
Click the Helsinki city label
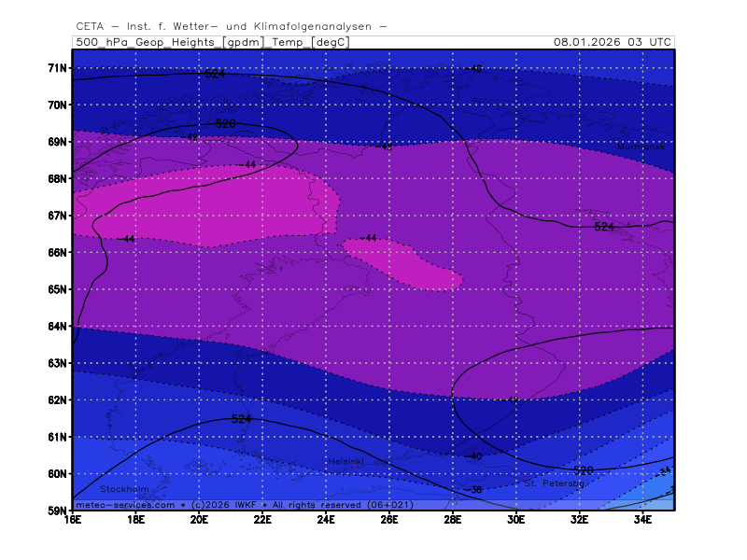click(x=345, y=461)
